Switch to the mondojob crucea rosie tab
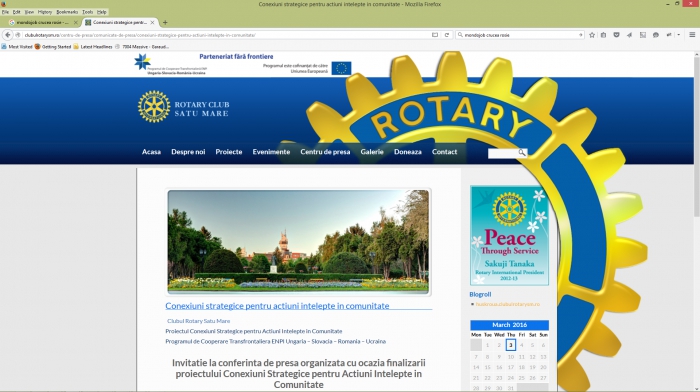The image size is (700, 392). point(42,22)
